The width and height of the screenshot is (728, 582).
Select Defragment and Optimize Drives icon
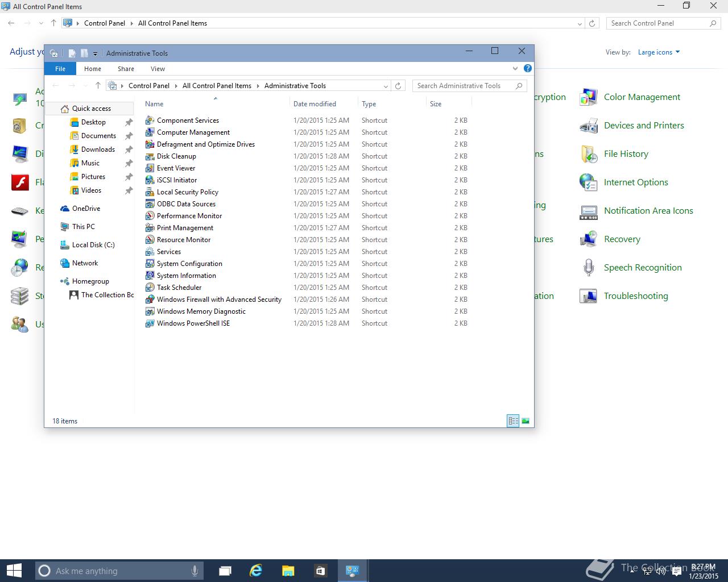pyautogui.click(x=150, y=144)
